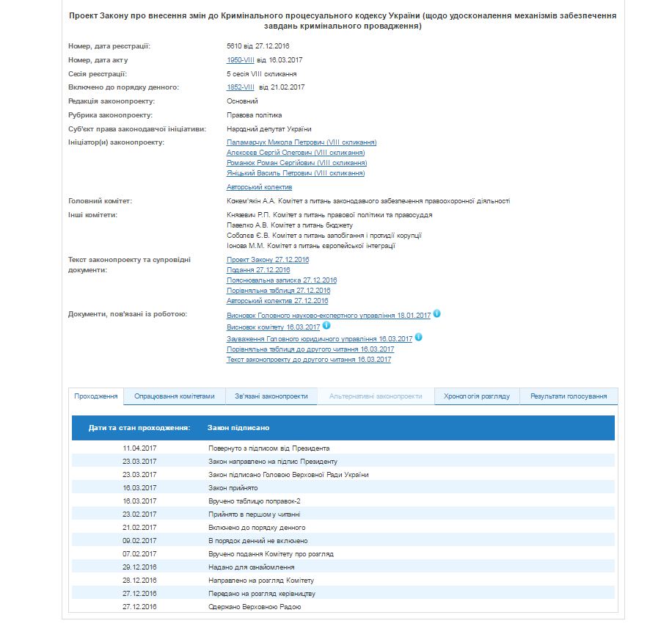Open Романюк Роман Сергійович profile link
Image resolution: width=672 pixels, height=629 pixels.
tap(296, 163)
